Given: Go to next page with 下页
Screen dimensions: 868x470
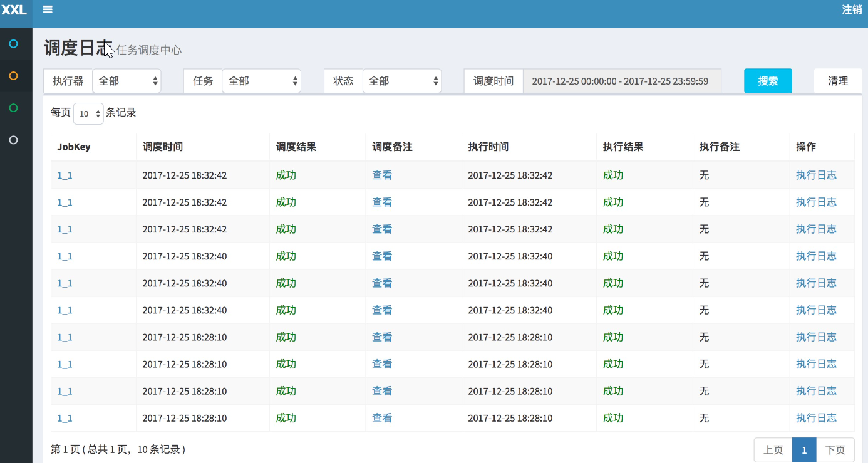Looking at the screenshot, I should 835,450.
